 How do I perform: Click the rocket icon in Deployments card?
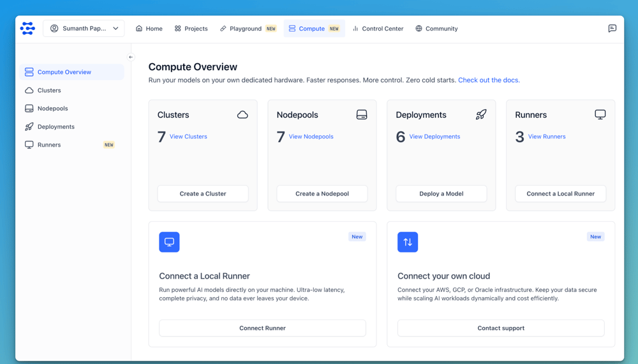pos(481,115)
